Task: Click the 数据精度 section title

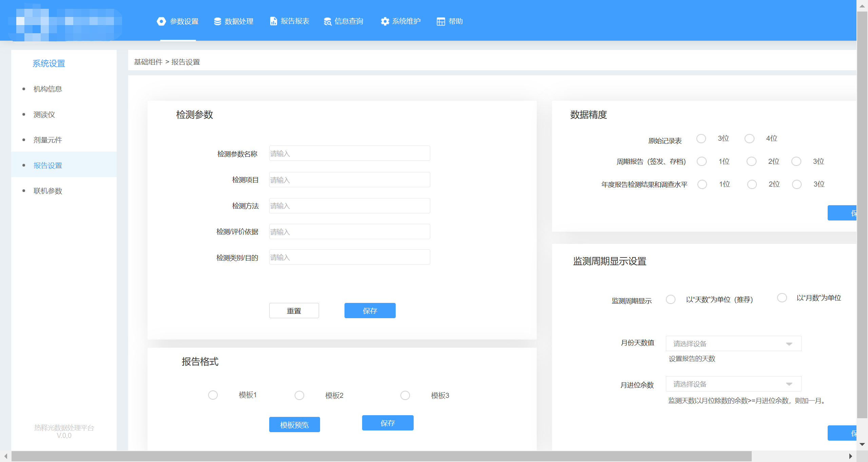Action: [x=589, y=115]
